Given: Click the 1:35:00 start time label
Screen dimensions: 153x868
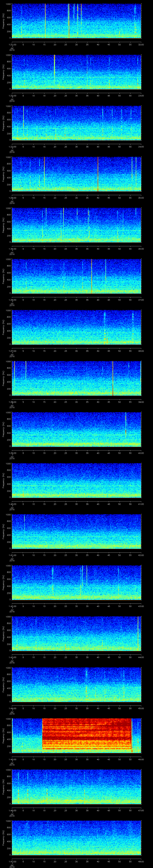Looking at the screenshot, I should [x=12, y=249].
